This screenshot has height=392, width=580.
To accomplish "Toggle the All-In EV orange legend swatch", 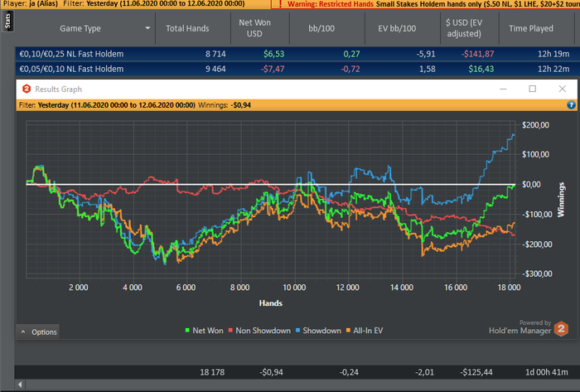I will tap(348, 330).
